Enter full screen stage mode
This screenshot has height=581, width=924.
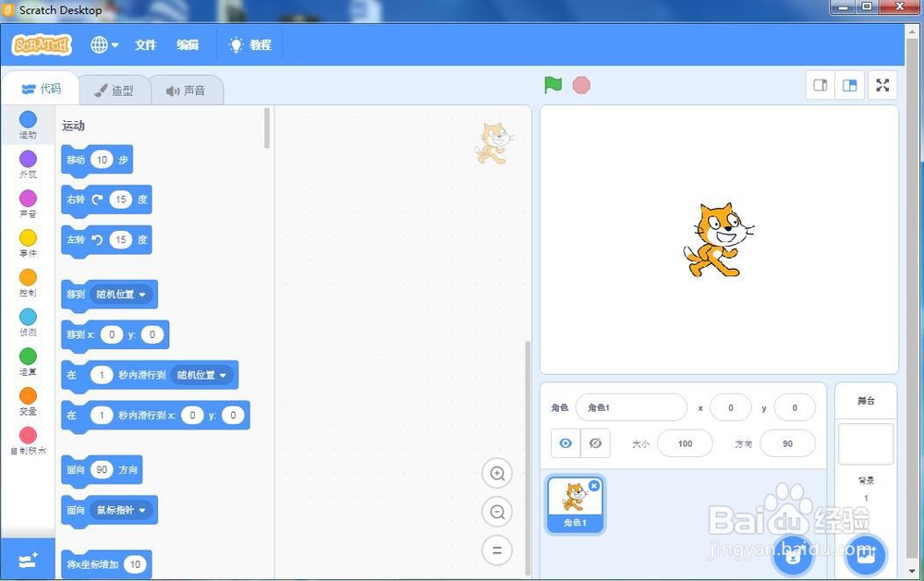[x=882, y=85]
